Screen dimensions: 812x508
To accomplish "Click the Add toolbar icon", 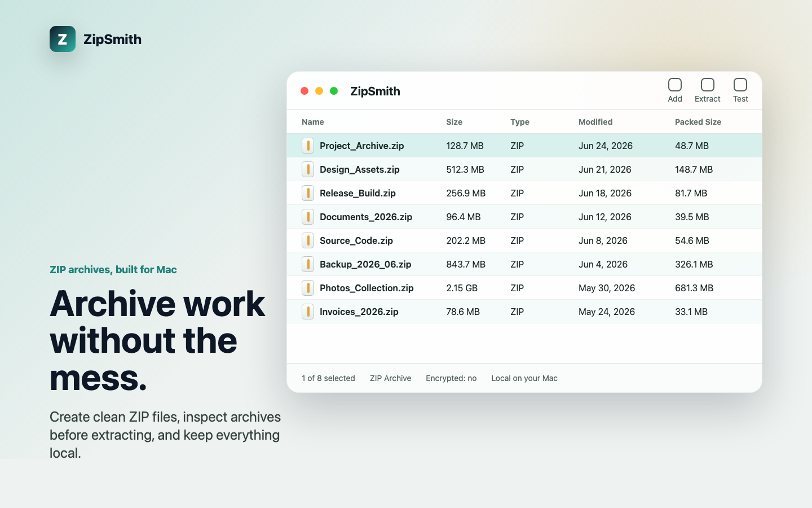I will click(x=675, y=85).
